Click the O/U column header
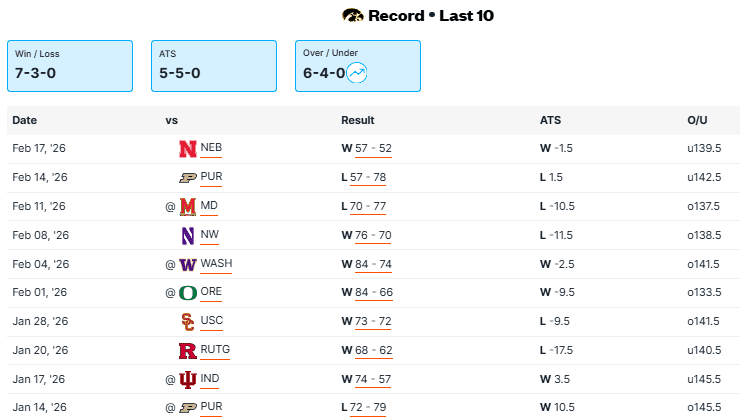The image size is (740, 419). pyautogui.click(x=697, y=120)
